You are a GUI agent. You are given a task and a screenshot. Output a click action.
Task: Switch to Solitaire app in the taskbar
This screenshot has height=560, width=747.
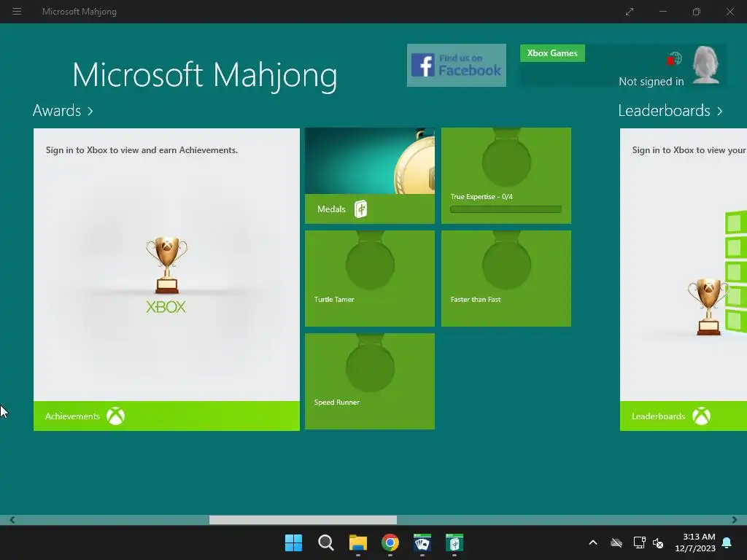[422, 542]
